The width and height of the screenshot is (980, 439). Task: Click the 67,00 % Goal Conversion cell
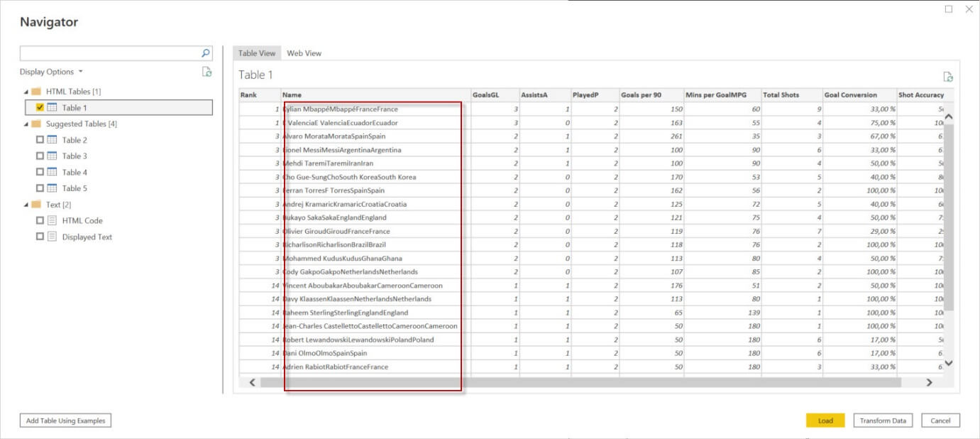coord(860,136)
